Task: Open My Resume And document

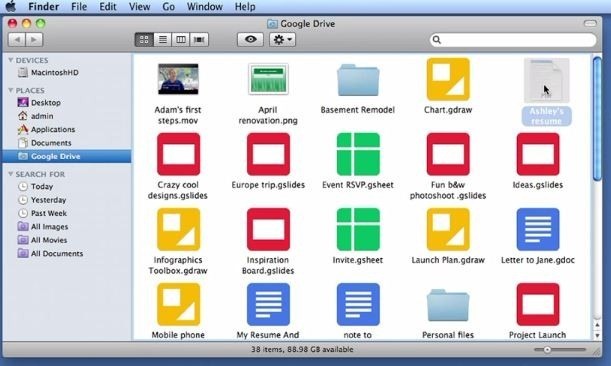Action: click(x=268, y=304)
